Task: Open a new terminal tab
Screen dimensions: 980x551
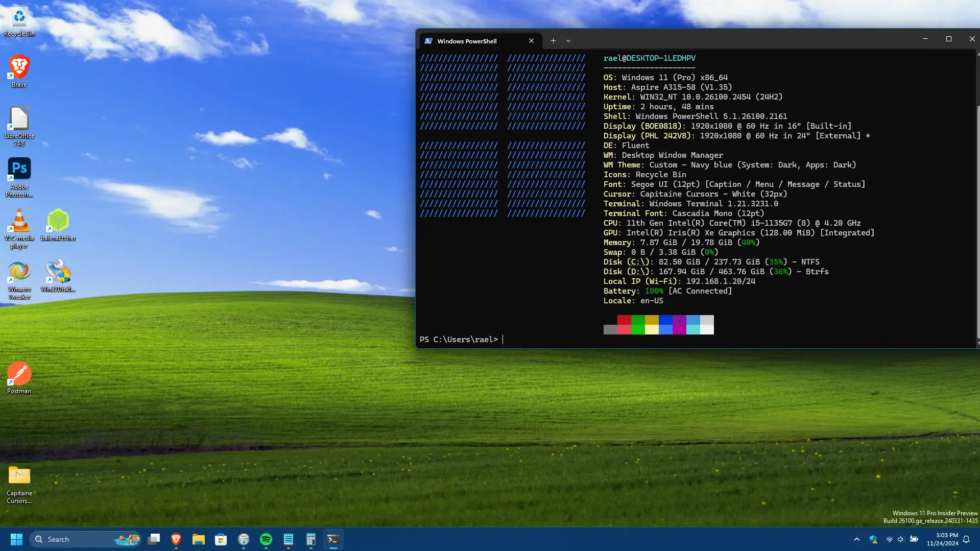Action: click(x=553, y=41)
